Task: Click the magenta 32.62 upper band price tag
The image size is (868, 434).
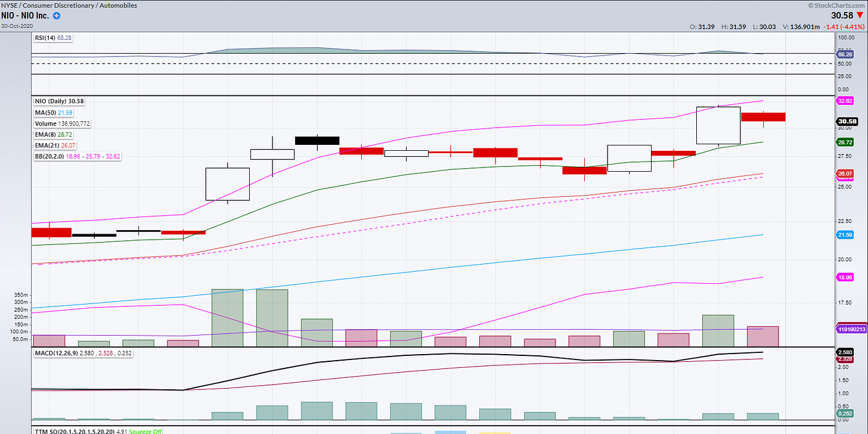Action: [845, 101]
